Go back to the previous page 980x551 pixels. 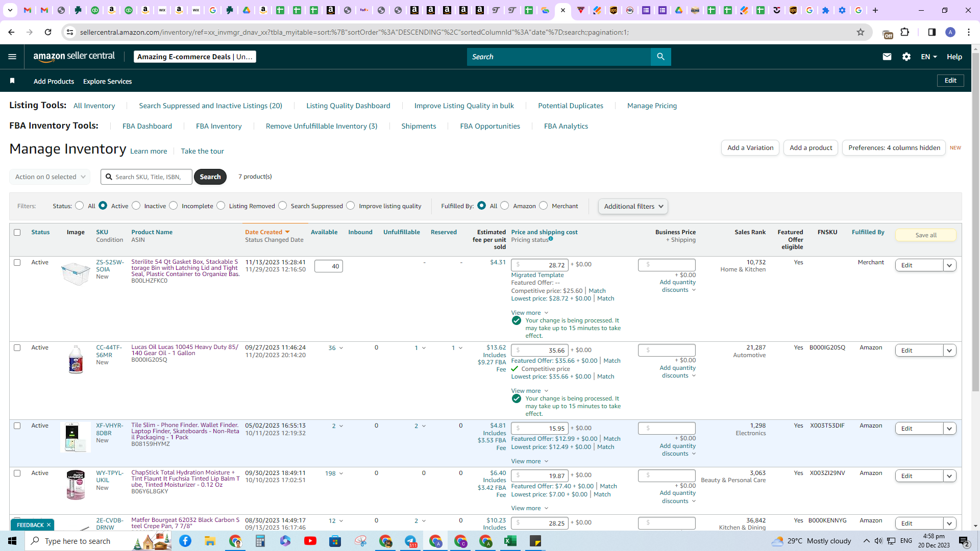(x=11, y=32)
